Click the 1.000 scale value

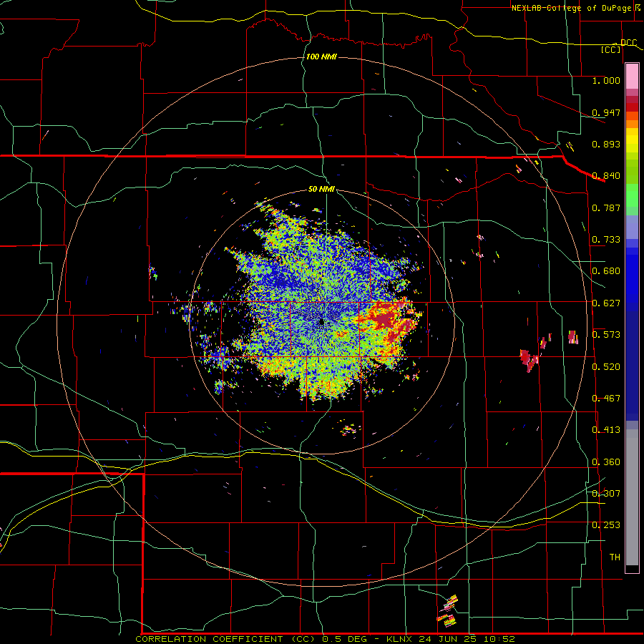(x=606, y=80)
